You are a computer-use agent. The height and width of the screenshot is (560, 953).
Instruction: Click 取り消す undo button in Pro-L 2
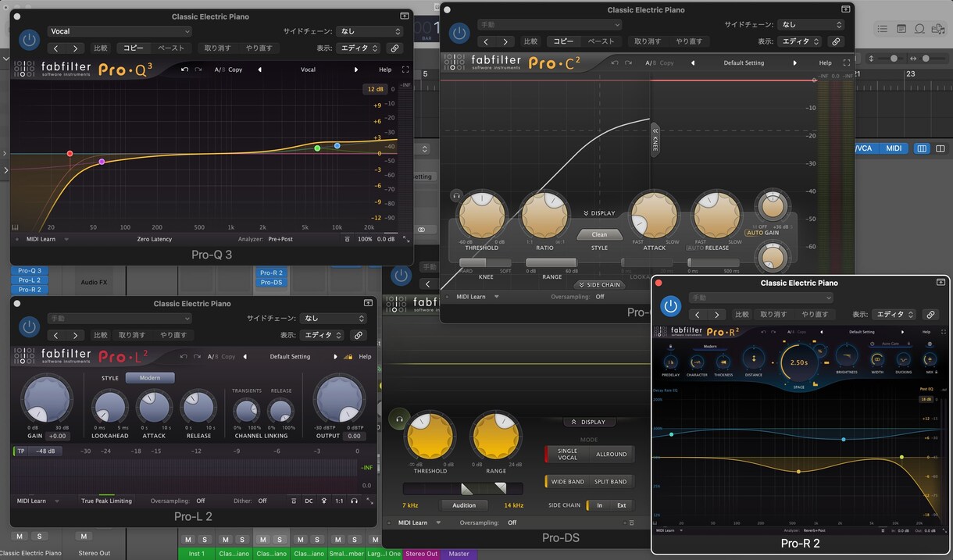(131, 335)
